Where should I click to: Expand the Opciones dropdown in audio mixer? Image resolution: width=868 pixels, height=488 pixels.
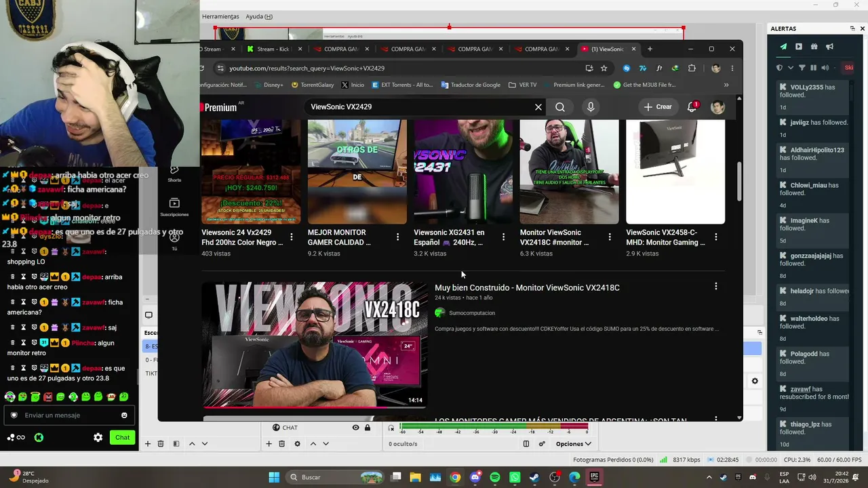click(574, 444)
